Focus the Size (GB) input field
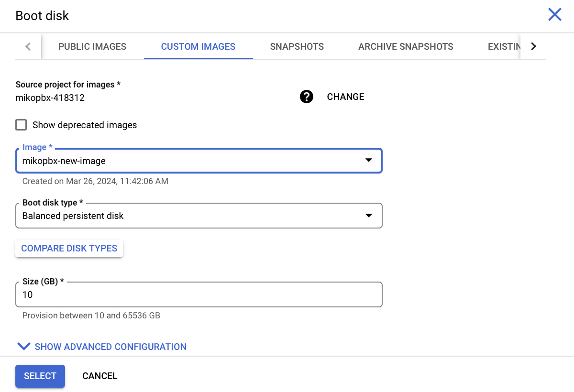 [x=199, y=295]
